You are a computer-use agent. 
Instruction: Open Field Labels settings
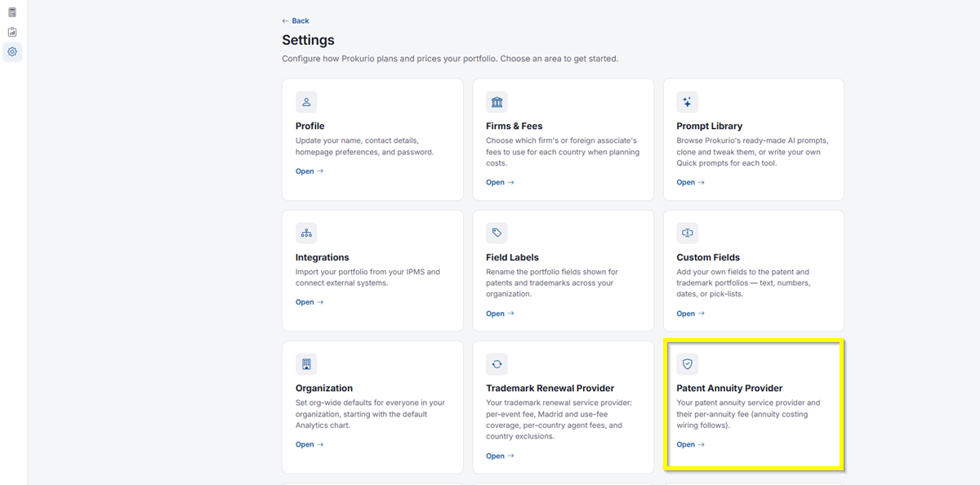(500, 314)
